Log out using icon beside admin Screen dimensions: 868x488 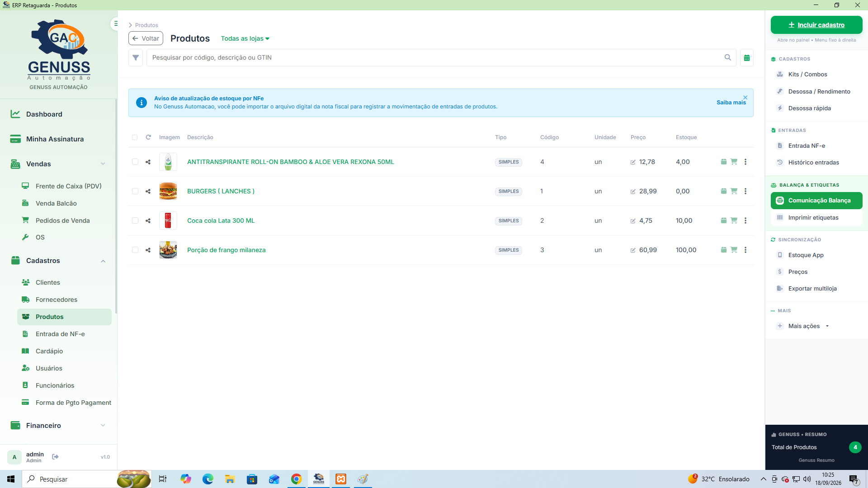click(x=55, y=457)
